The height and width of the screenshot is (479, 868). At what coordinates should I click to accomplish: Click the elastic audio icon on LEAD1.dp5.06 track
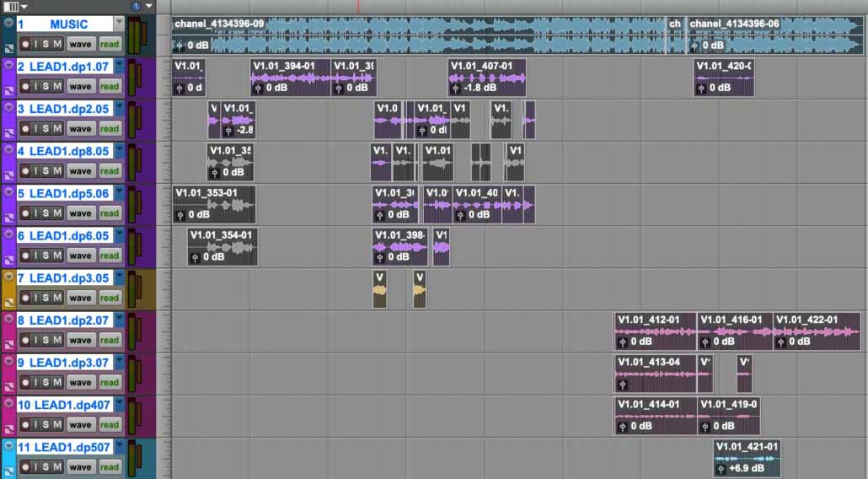click(x=9, y=218)
